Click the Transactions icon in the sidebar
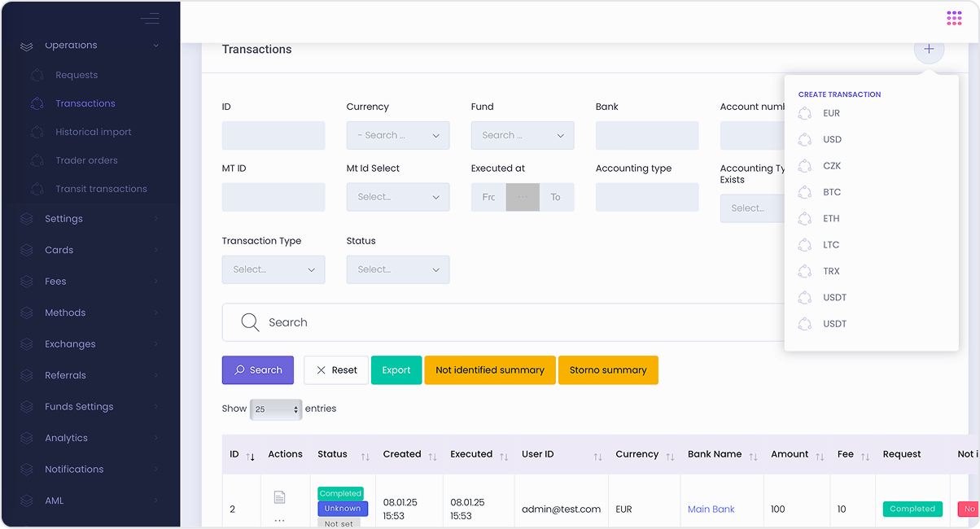Image resolution: width=980 pixels, height=529 pixels. pos(36,103)
